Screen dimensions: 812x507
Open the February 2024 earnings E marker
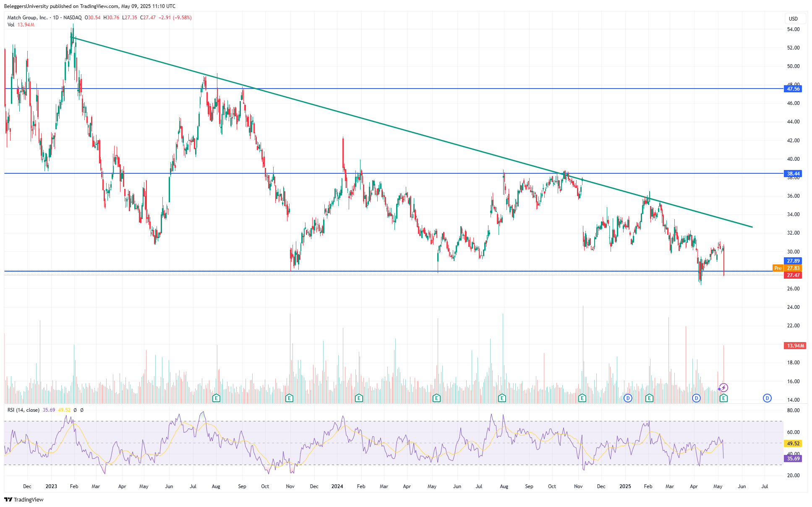point(359,398)
